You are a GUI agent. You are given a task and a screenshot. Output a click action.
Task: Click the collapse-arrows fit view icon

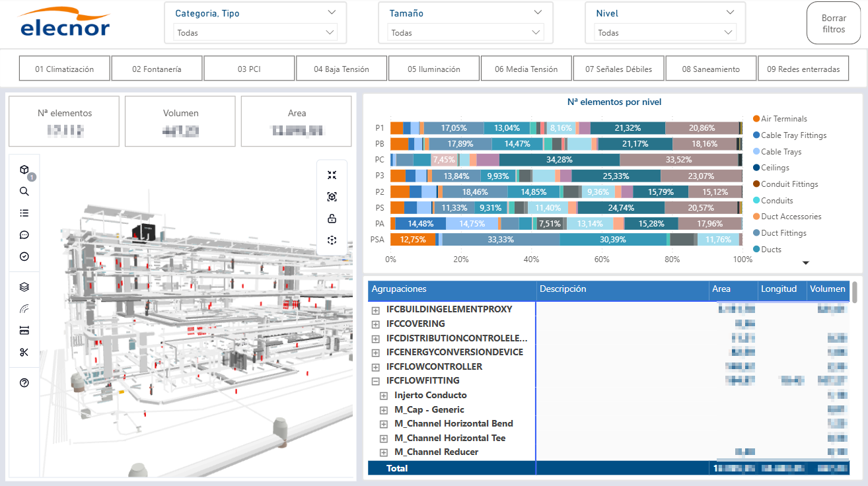tap(332, 175)
